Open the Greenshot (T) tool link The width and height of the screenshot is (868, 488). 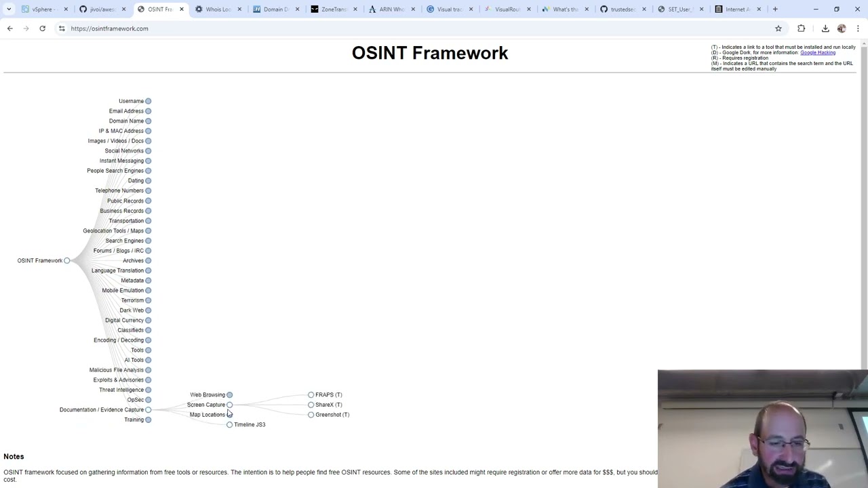coord(332,414)
